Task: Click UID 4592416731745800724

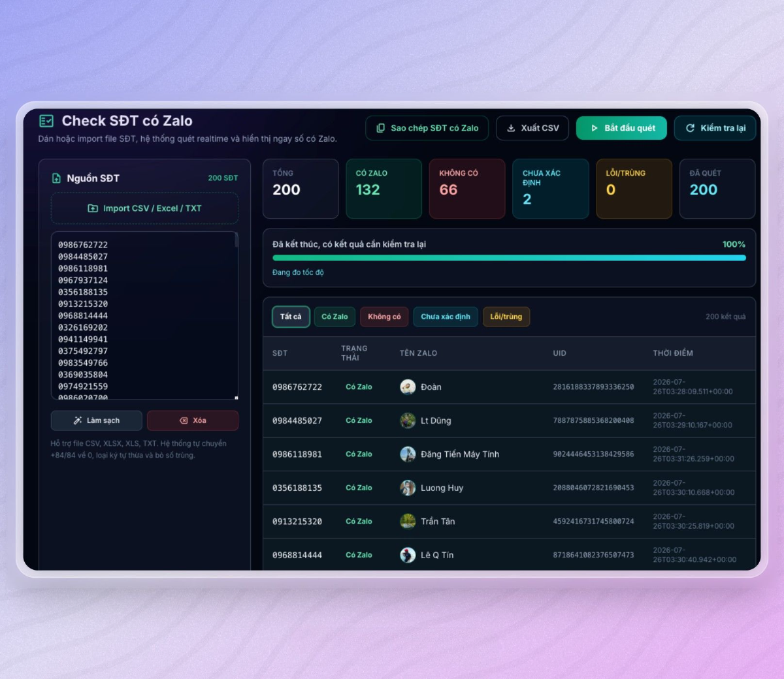Action: point(593,521)
